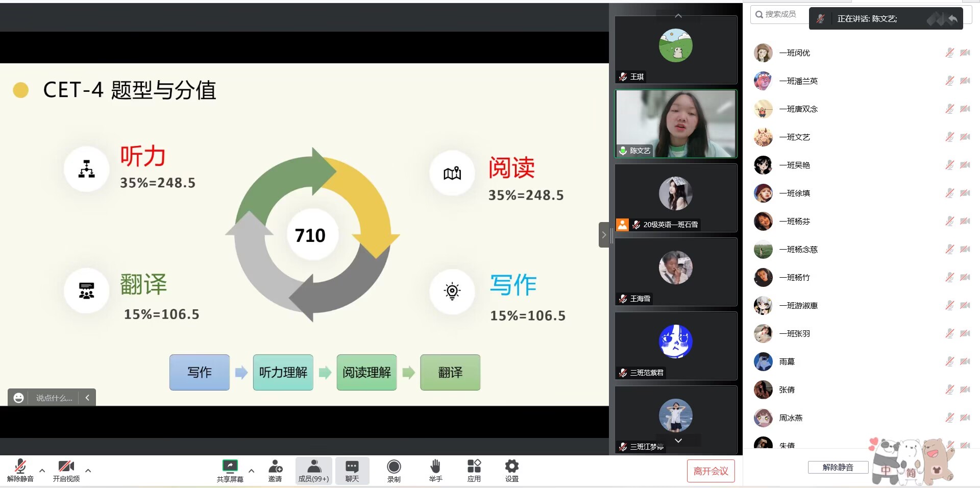Screen dimensions: 980x488
Task: Toggle camera for 一班文艺
Action: (x=965, y=137)
